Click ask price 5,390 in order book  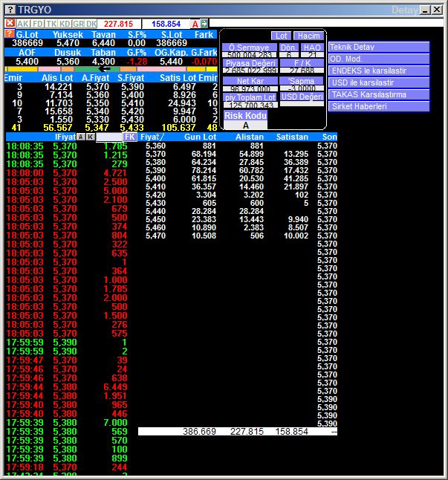tap(132, 87)
